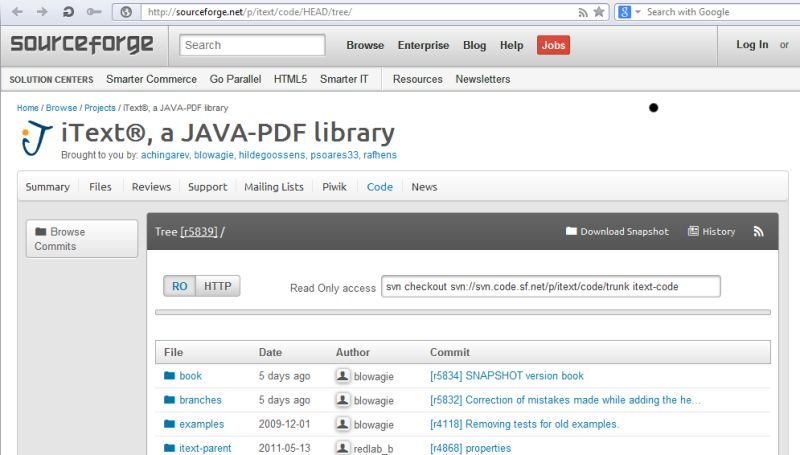This screenshot has height=455, width=800.
Task: Open the rafhens author profile
Action: (380, 155)
